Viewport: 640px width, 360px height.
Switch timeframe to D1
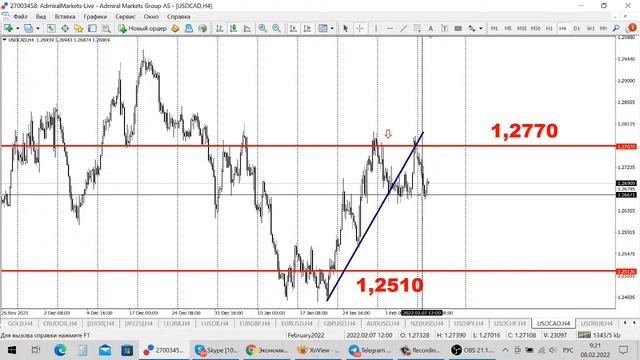tap(576, 28)
